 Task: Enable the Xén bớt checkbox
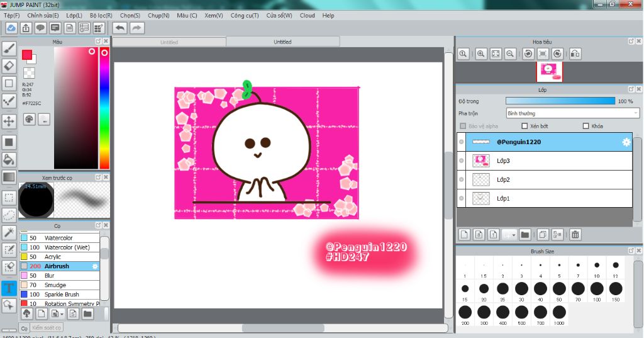click(x=525, y=126)
